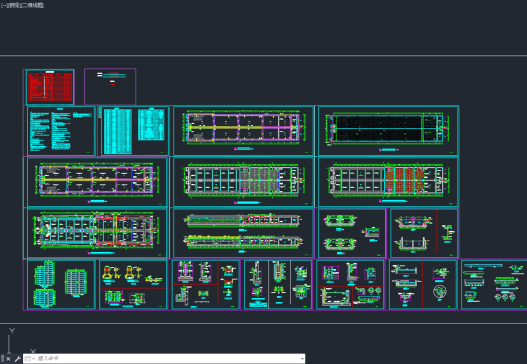
Task: Click the UCS axis icon
Action: coord(20,341)
